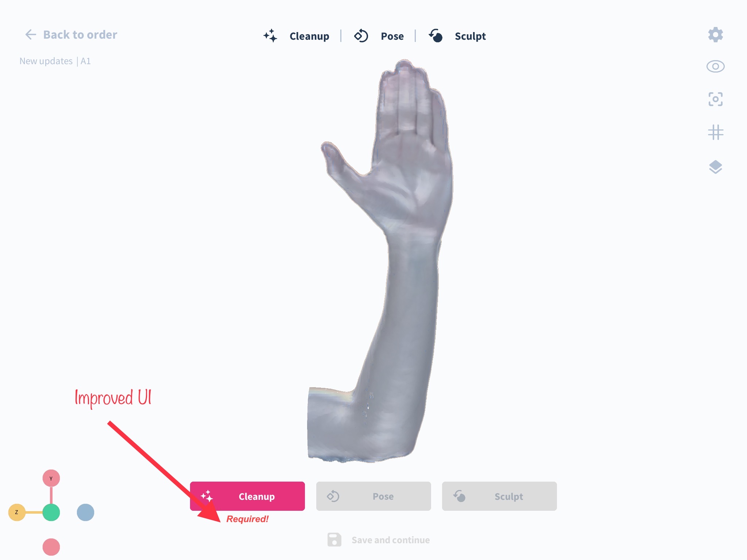Toggle visibility with the eye icon
Screen dimensions: 747x560
[x=715, y=66]
